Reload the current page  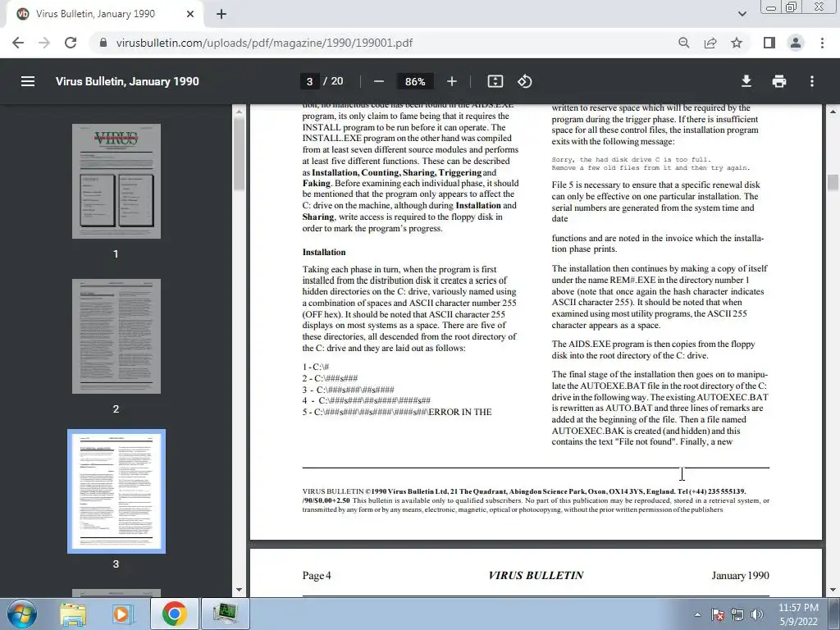(x=71, y=43)
